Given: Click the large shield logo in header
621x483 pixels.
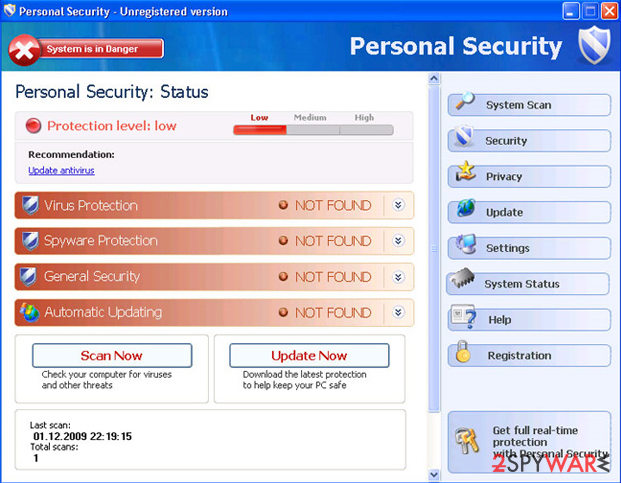Looking at the screenshot, I should point(594,45).
